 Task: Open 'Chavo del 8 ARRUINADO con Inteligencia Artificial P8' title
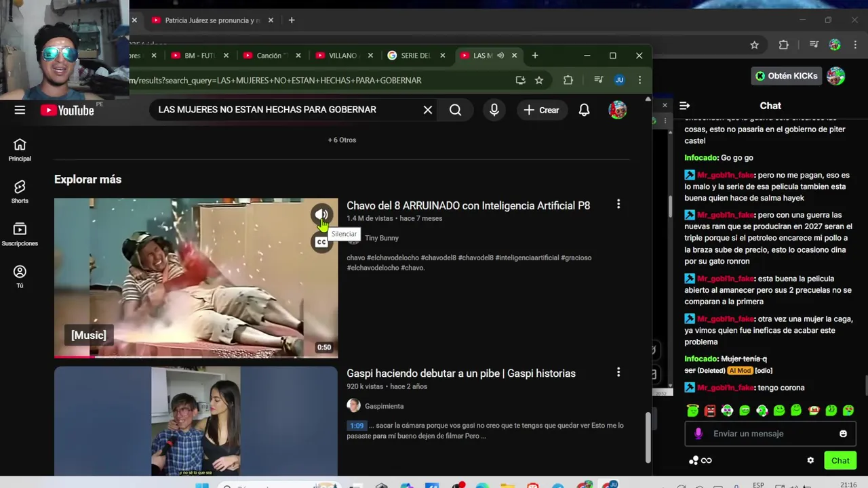(468, 205)
